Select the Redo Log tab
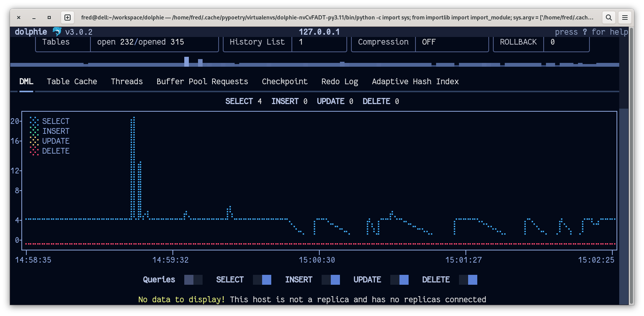This screenshot has width=644, height=316. coord(340,82)
